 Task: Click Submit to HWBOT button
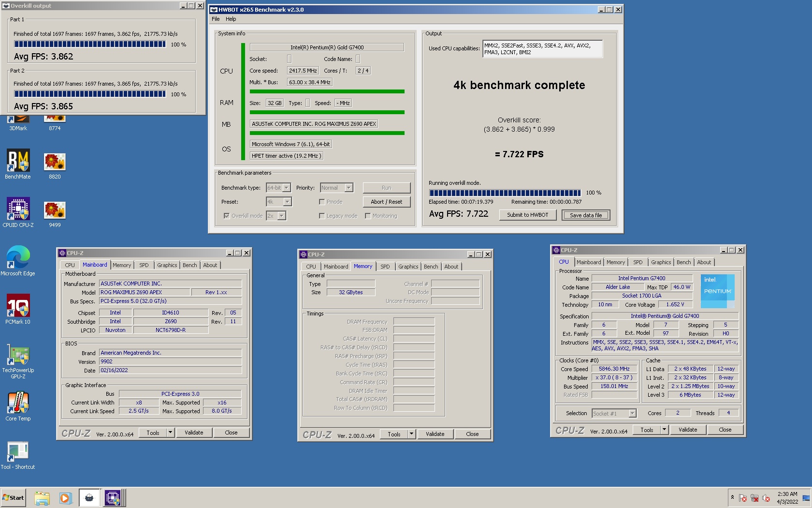528,215
